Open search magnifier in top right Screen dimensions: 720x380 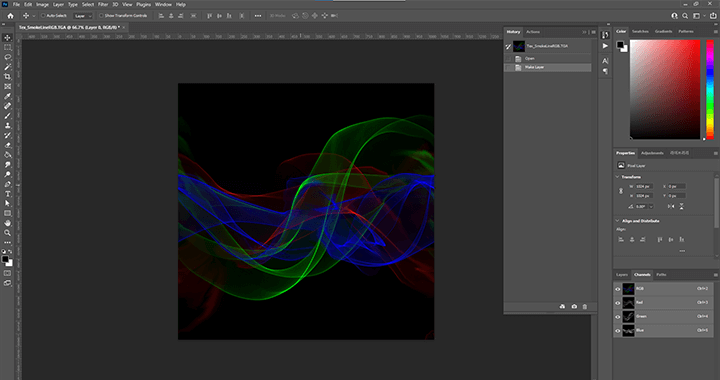pyautogui.click(x=685, y=16)
